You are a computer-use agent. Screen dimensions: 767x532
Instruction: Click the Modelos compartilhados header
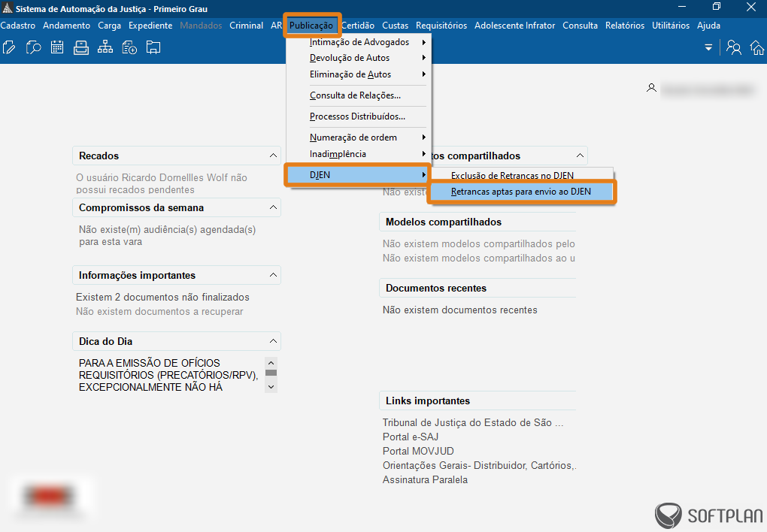(477, 222)
